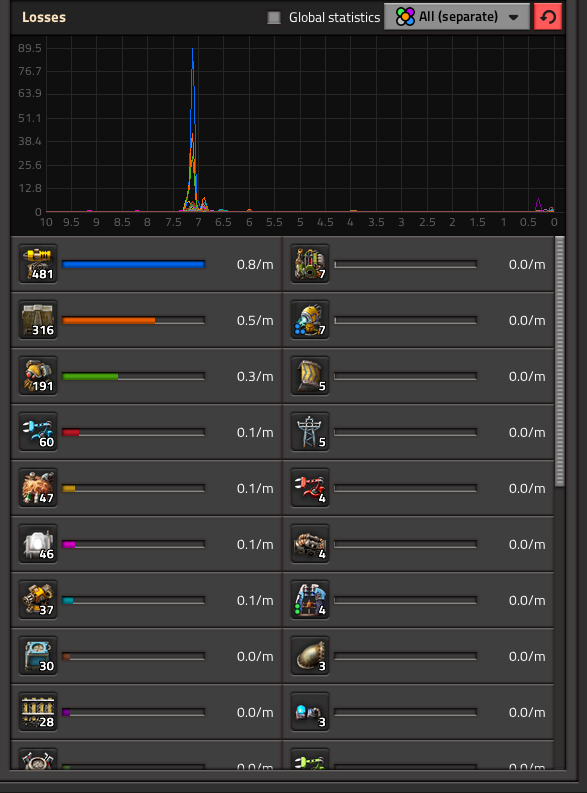
Task: Select the oil refinery icon showing 7
Action: click(x=310, y=264)
